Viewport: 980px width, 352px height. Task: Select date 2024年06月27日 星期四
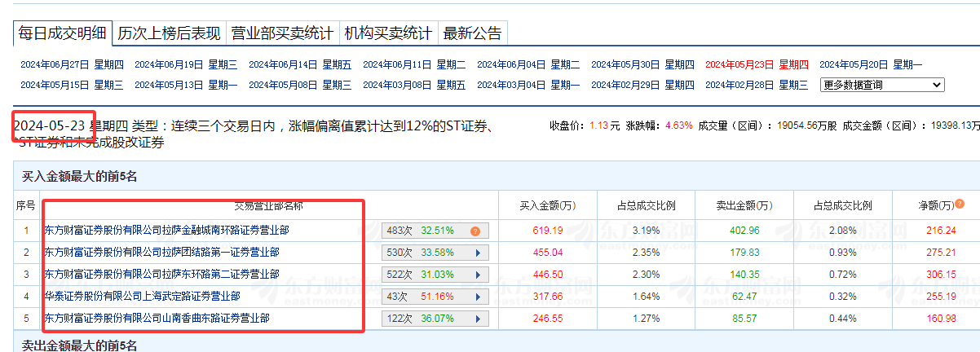(72, 64)
